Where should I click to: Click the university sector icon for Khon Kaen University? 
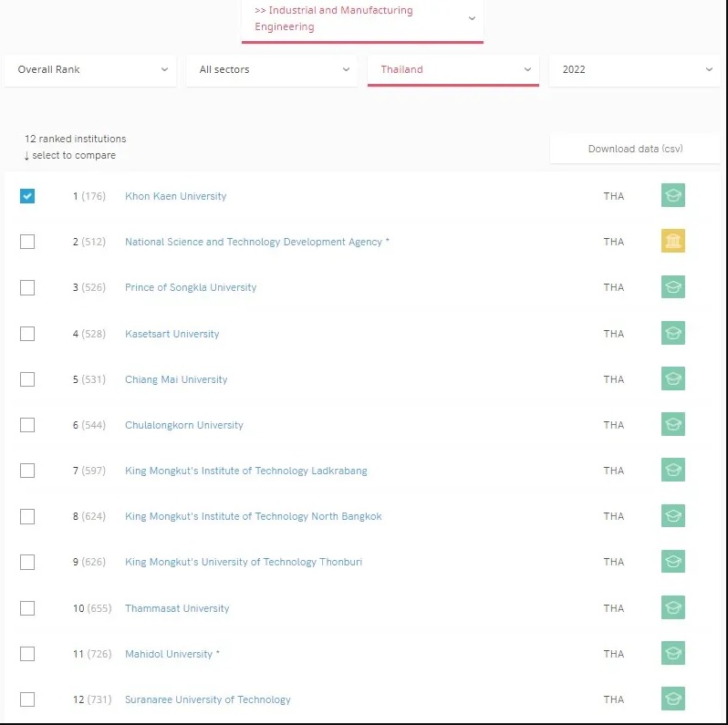tap(672, 195)
